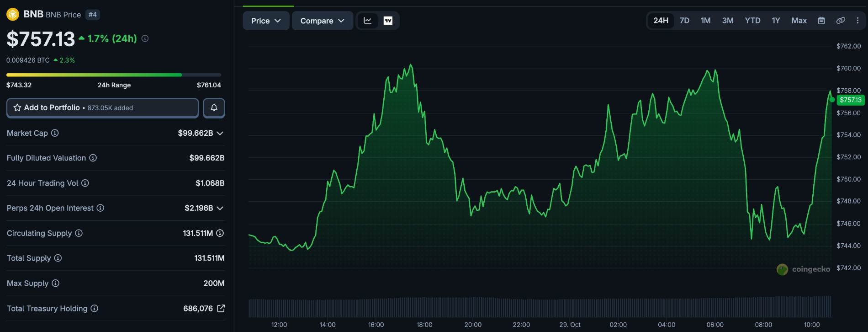Click the $1.068B trading volume value
The image size is (868, 332).
point(210,183)
